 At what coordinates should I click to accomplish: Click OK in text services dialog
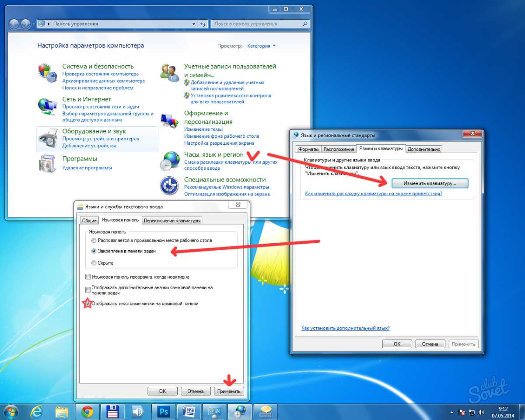[x=162, y=391]
